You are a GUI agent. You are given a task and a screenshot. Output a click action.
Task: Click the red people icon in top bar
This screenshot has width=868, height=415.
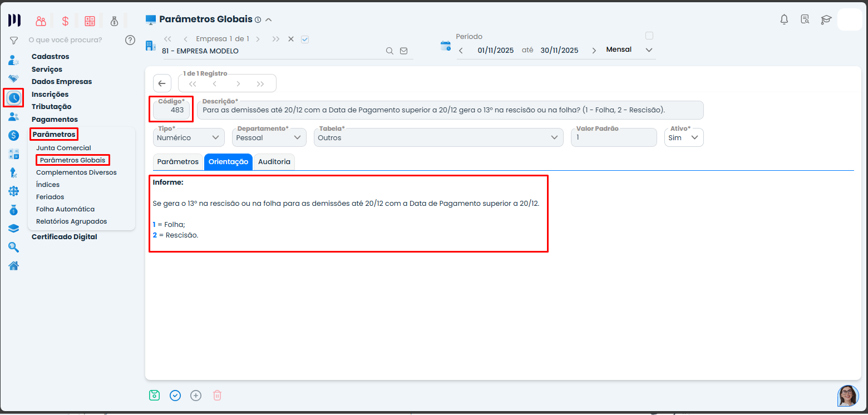[41, 21]
